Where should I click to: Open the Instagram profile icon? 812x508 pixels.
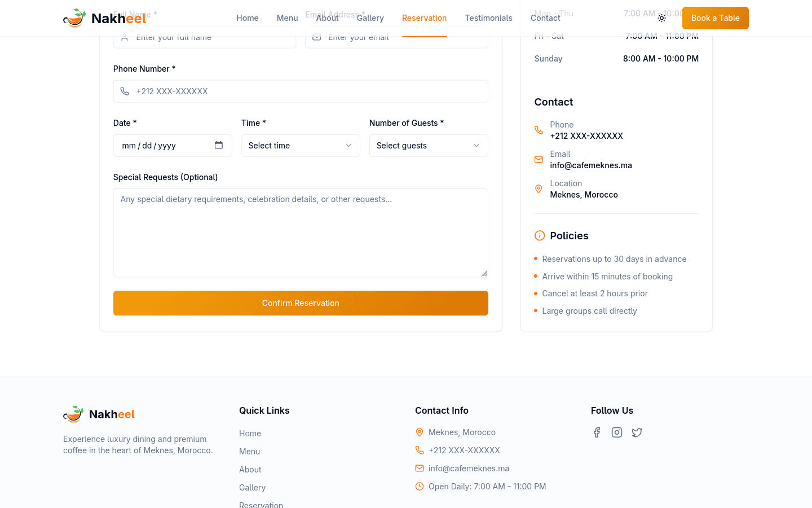pos(617,432)
